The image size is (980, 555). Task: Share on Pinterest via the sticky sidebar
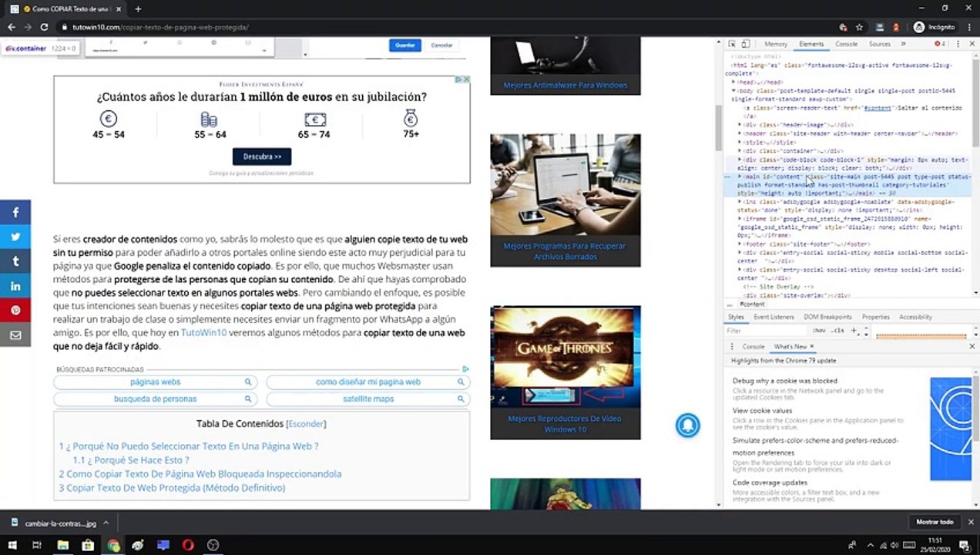point(15,311)
